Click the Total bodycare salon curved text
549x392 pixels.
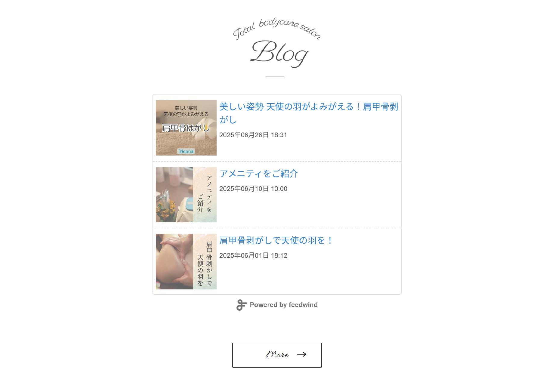277,28
